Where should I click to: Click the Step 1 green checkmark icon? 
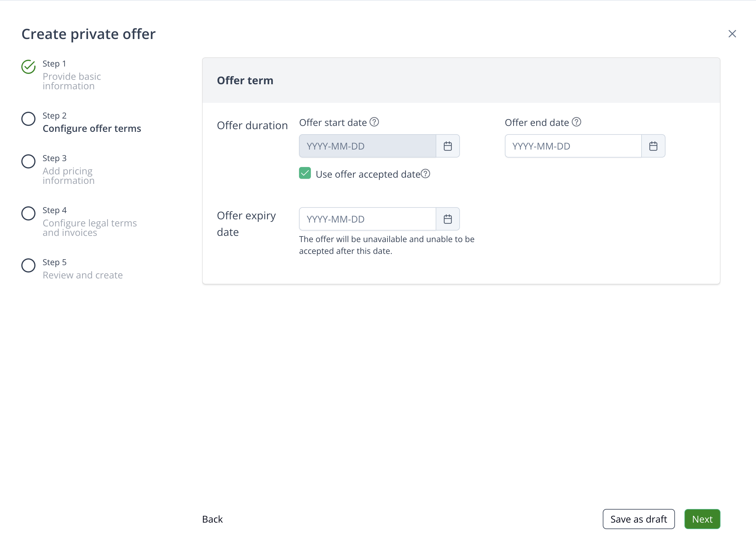coord(28,67)
